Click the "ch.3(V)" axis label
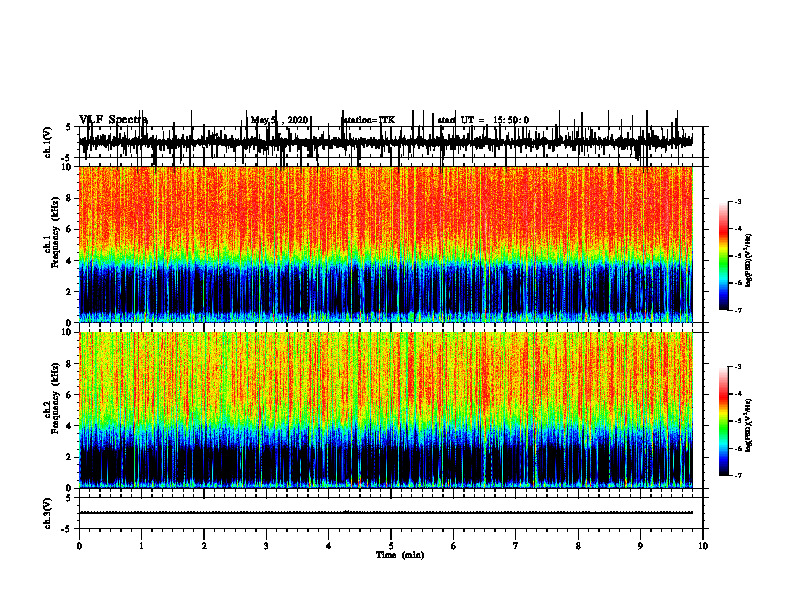The width and height of the screenshot is (792, 612). [48, 513]
